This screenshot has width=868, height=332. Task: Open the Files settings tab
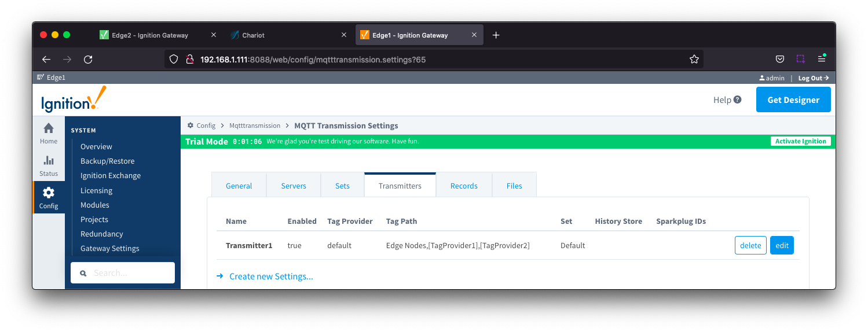click(x=514, y=186)
